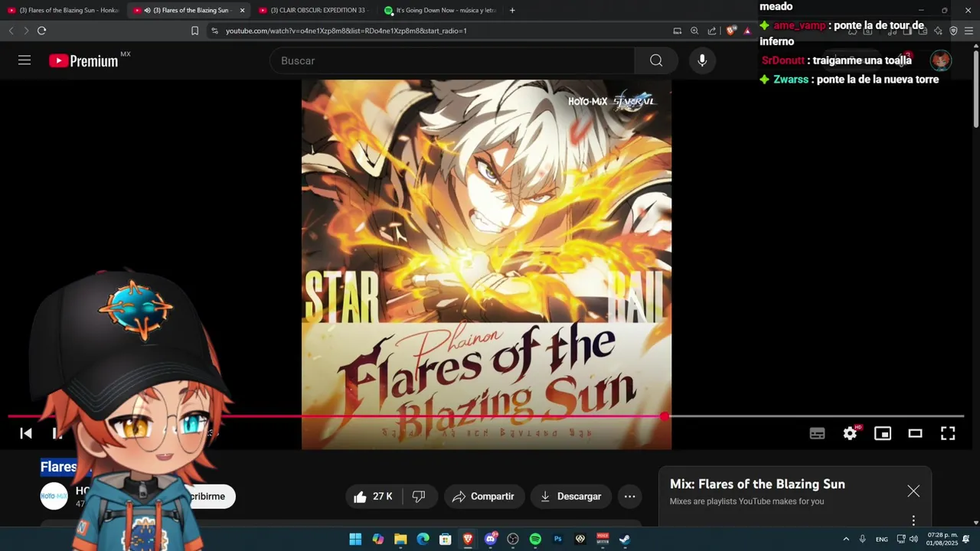
Task: Mute the playing tab via speaker icon
Action: click(x=147, y=10)
